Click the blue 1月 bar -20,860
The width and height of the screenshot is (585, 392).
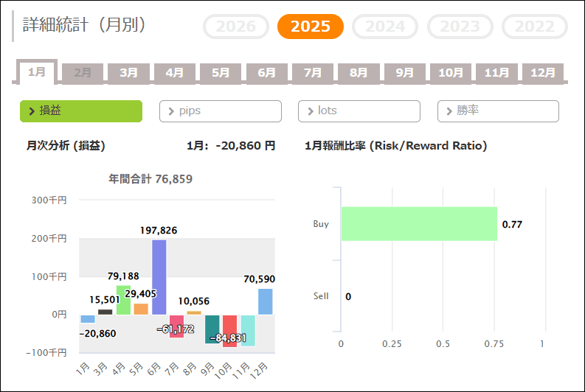pyautogui.click(x=88, y=318)
